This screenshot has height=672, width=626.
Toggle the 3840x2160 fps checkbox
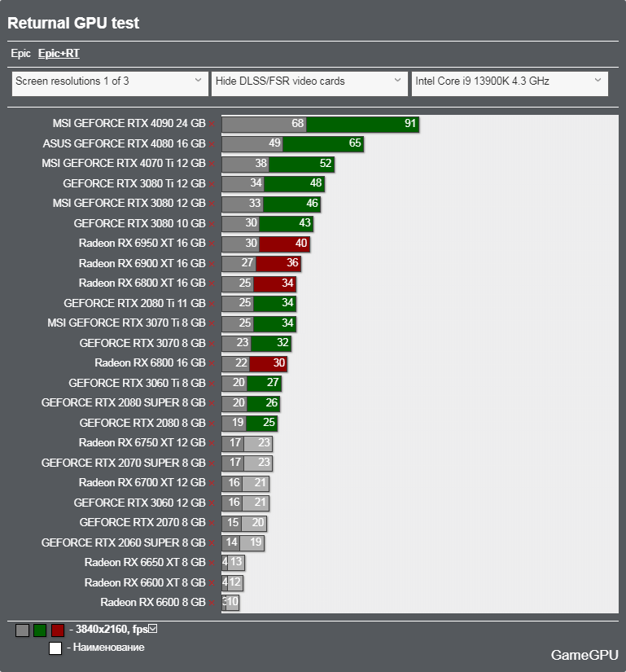click(153, 629)
